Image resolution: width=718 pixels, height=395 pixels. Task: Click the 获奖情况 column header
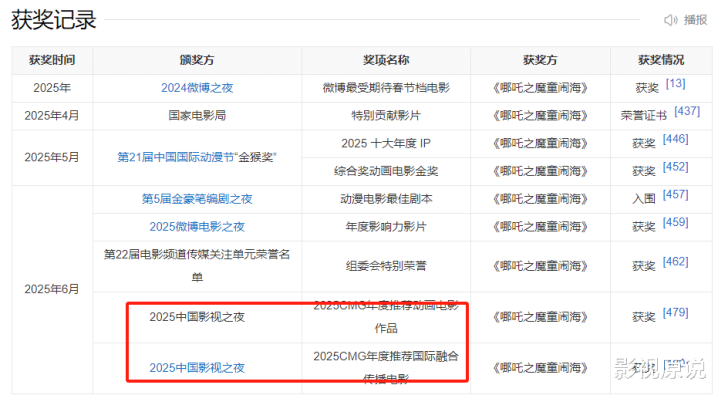click(x=661, y=60)
